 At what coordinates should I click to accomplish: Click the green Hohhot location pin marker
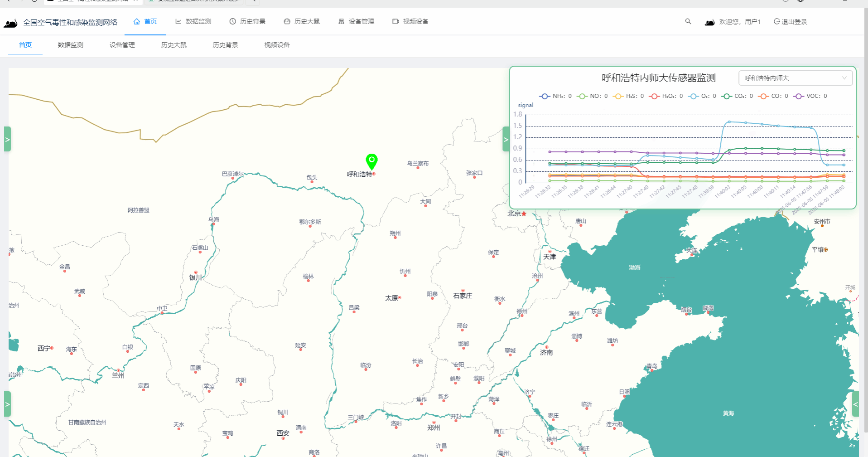click(371, 160)
